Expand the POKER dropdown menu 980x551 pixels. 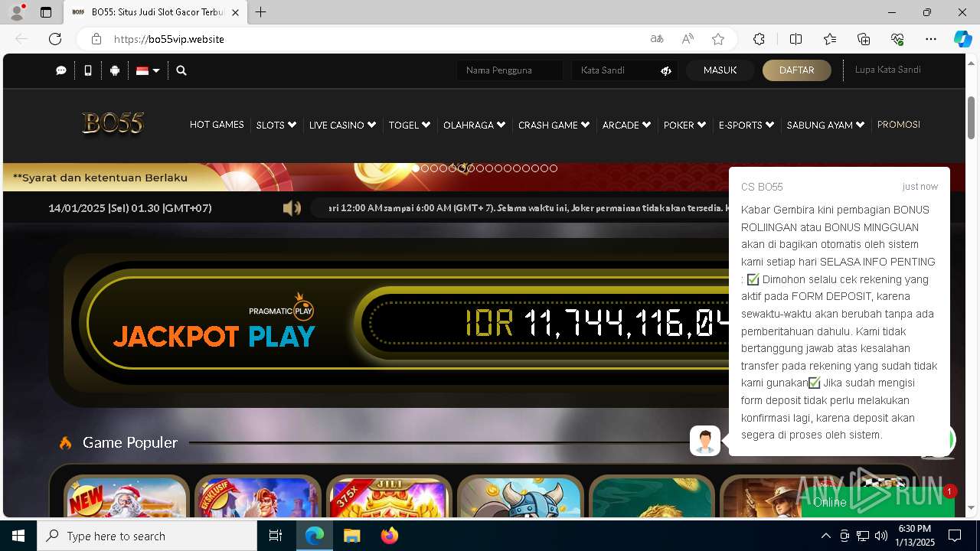(684, 125)
